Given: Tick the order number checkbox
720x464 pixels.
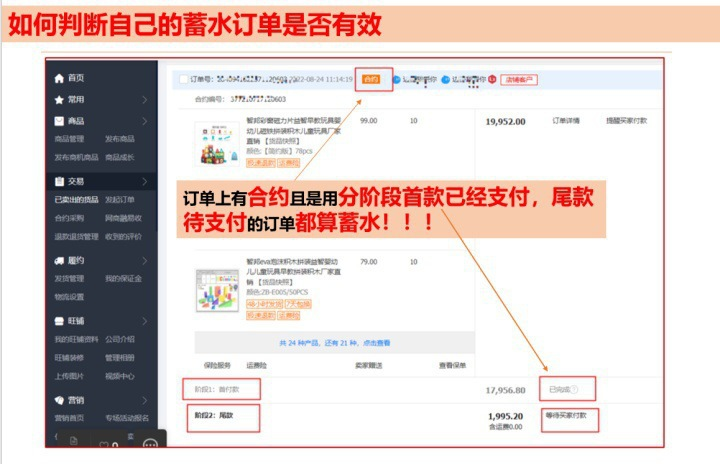Looking at the screenshot, I should tap(181, 79).
